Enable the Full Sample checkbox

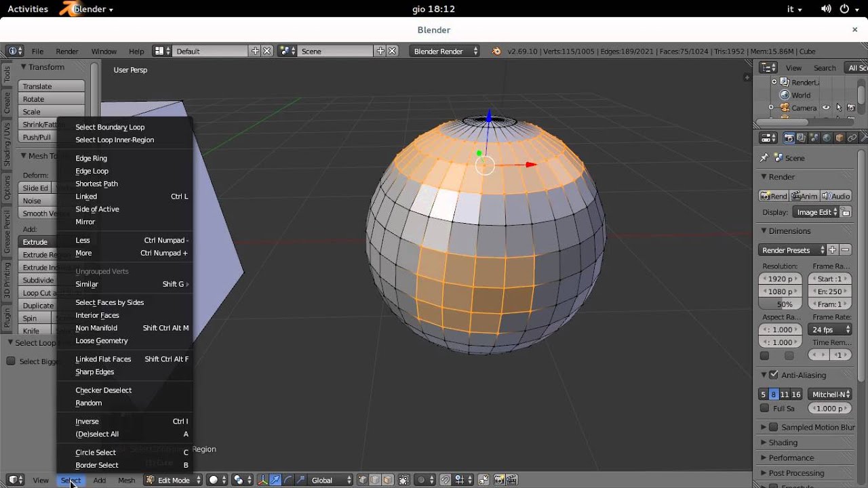764,408
